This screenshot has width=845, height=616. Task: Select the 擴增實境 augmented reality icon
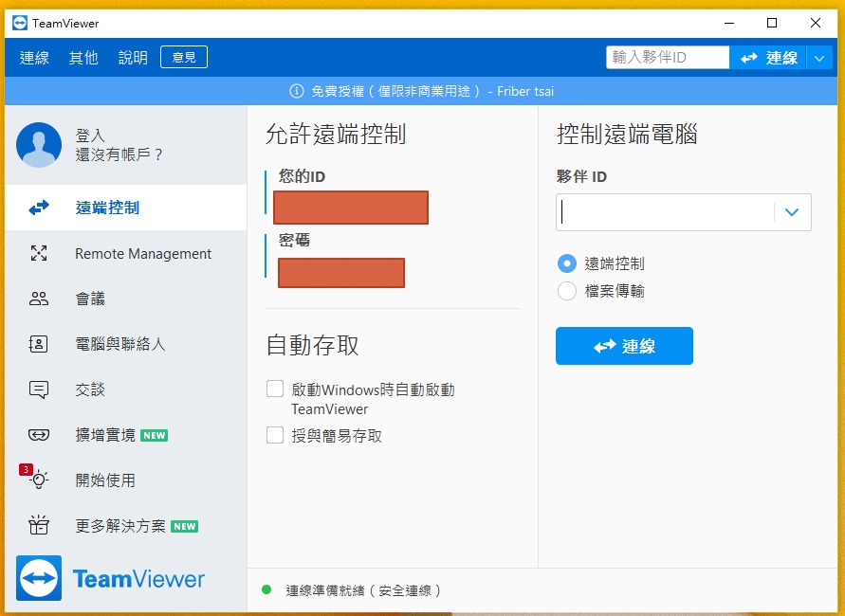[x=39, y=435]
